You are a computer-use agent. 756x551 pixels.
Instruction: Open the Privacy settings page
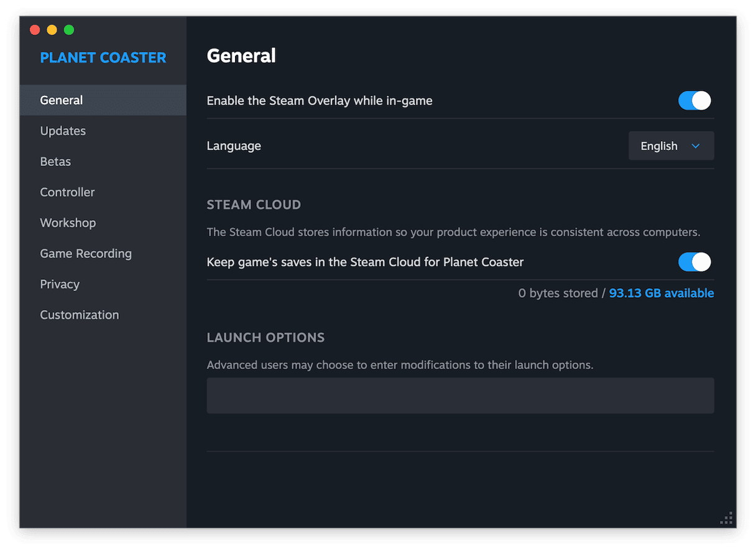click(x=60, y=284)
